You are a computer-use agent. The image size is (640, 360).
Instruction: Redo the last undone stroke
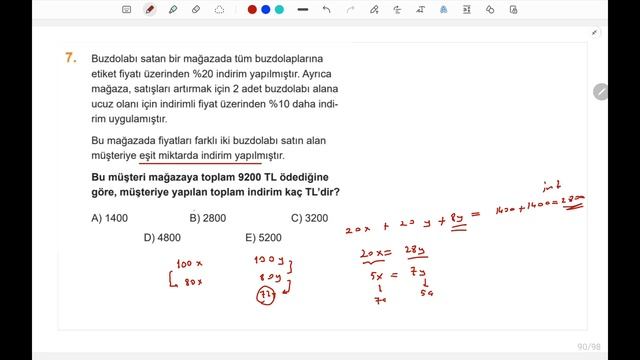click(350, 9)
